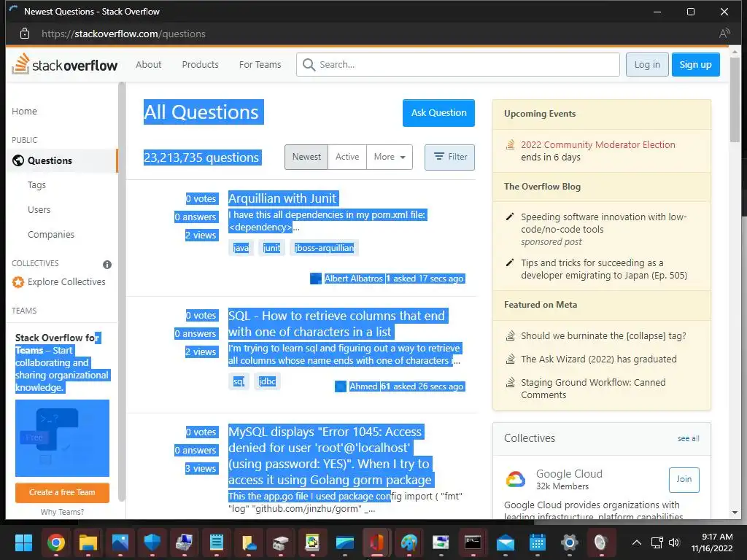Open the Products menu
This screenshot has height=560, width=747.
(200, 65)
